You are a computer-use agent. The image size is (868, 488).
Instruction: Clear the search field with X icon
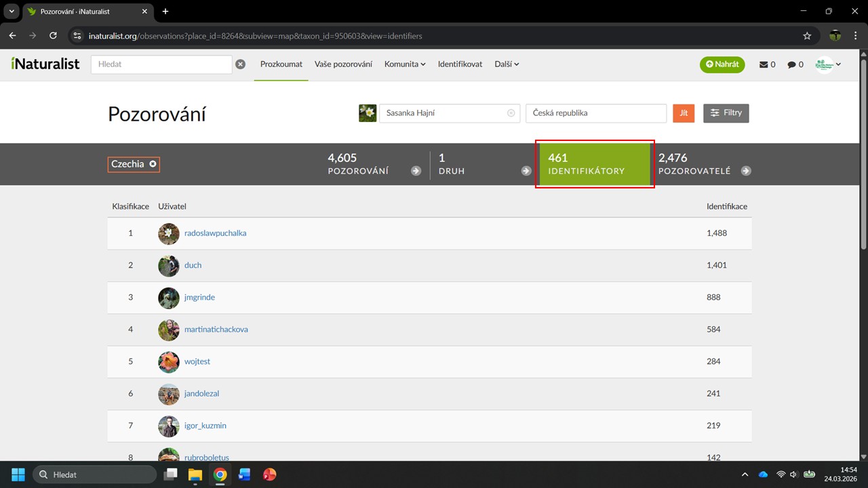coord(240,64)
